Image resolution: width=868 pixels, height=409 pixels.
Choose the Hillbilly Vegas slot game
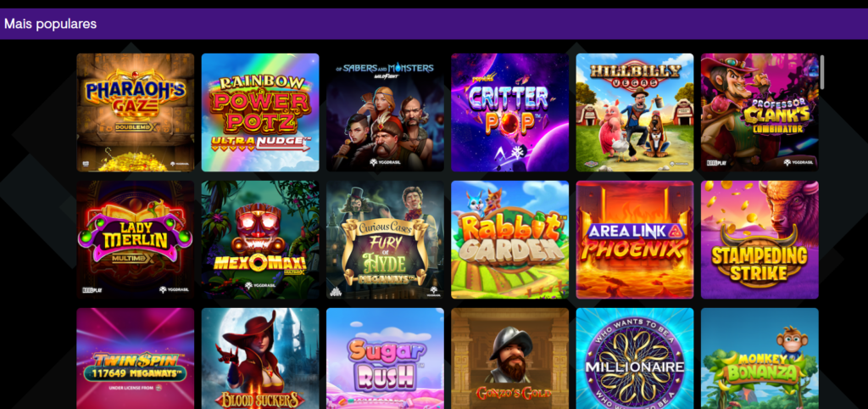tap(634, 113)
